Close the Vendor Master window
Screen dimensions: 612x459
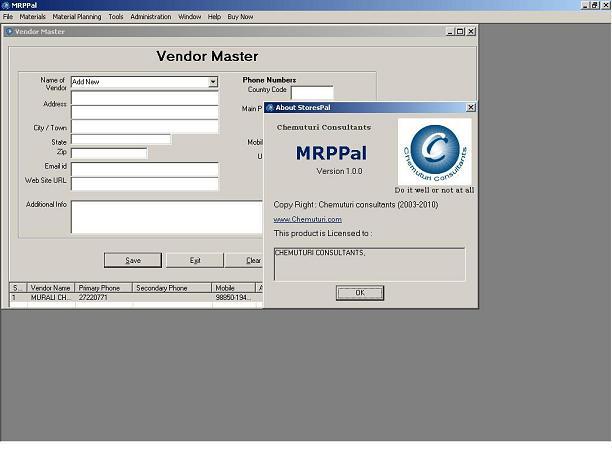click(x=471, y=32)
